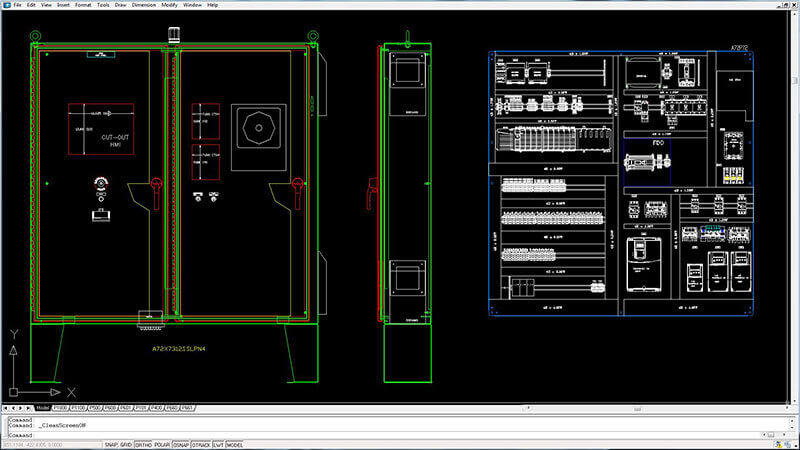Click the horizontal scrollbar thumb of the drawing area
Viewport: 800px width, 450px height.
(x=637, y=409)
